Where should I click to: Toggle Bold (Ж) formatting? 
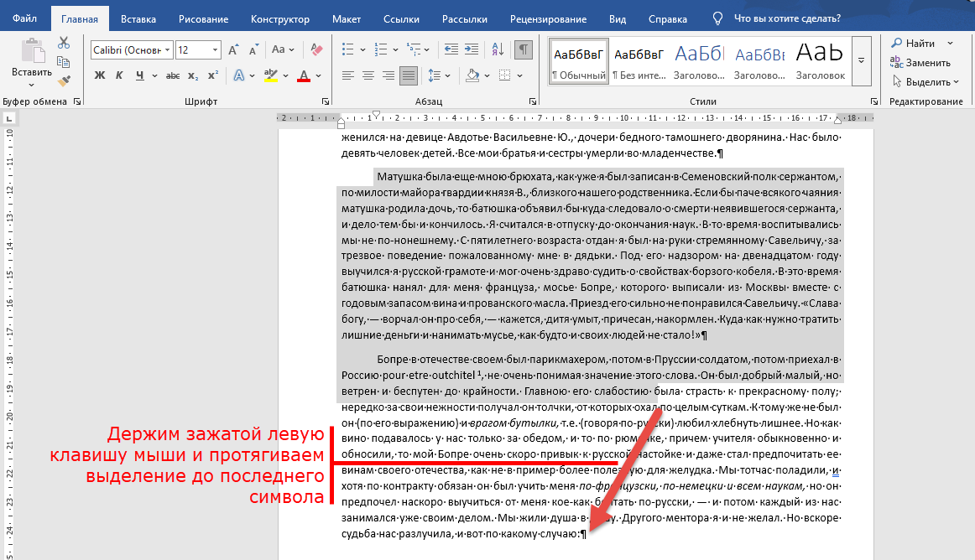(100, 75)
